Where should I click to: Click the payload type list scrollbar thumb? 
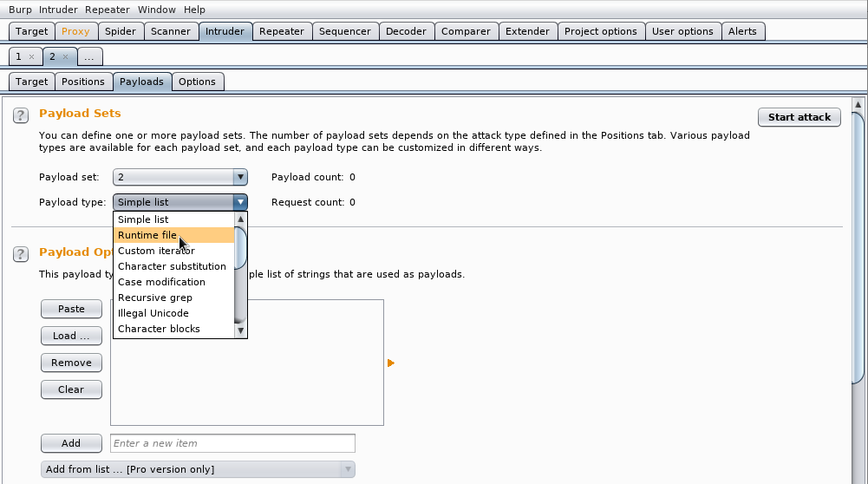(x=240, y=247)
